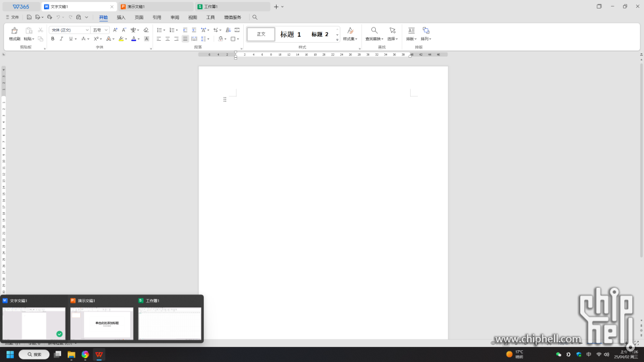Align text right

pos(176,39)
